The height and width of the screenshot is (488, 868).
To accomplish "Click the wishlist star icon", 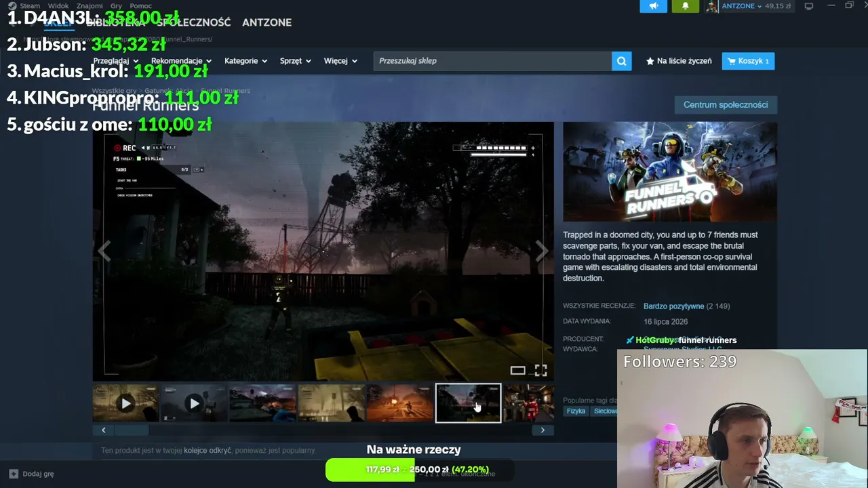I will click(650, 61).
